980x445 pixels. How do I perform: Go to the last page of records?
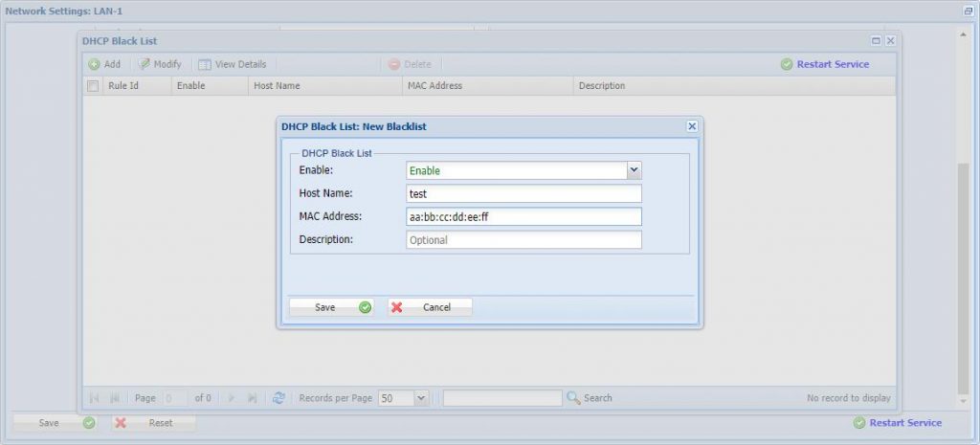[x=253, y=398]
